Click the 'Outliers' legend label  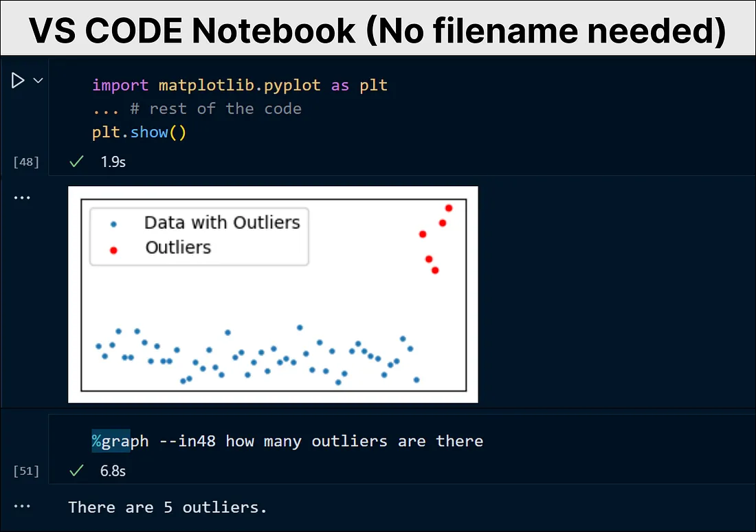coord(179,247)
